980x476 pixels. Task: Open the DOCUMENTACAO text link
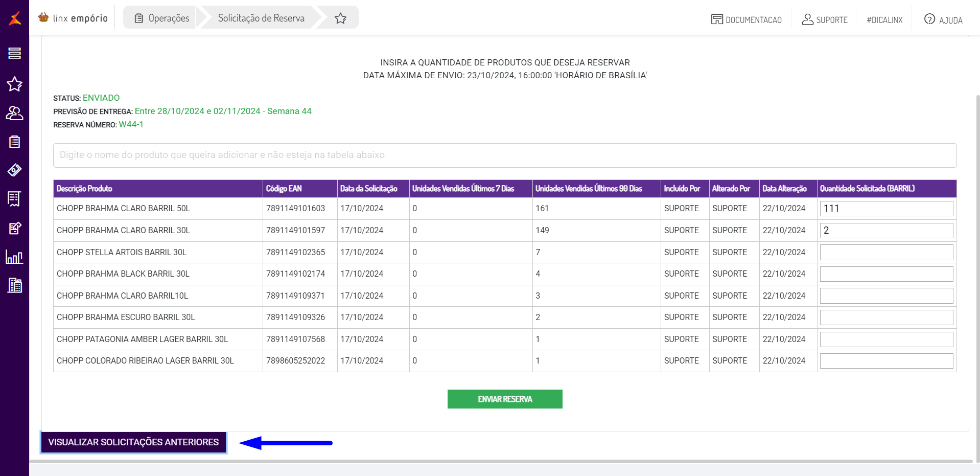[754, 20]
